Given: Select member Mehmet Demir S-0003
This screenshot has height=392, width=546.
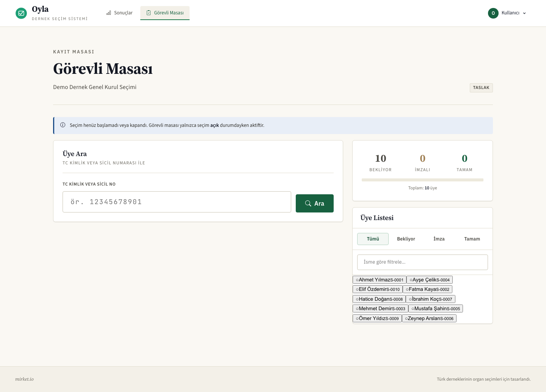Looking at the screenshot, I should point(380,309).
